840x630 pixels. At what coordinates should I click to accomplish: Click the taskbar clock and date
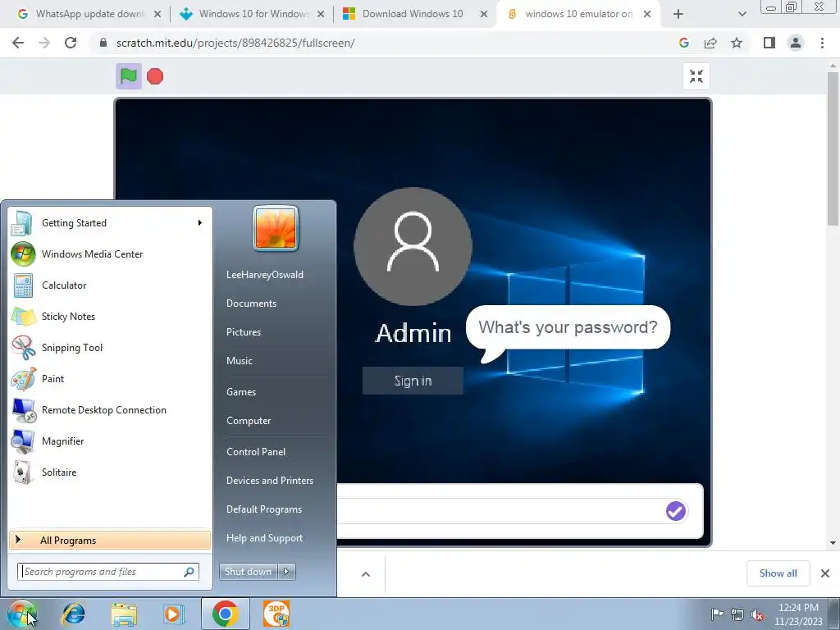(797, 614)
